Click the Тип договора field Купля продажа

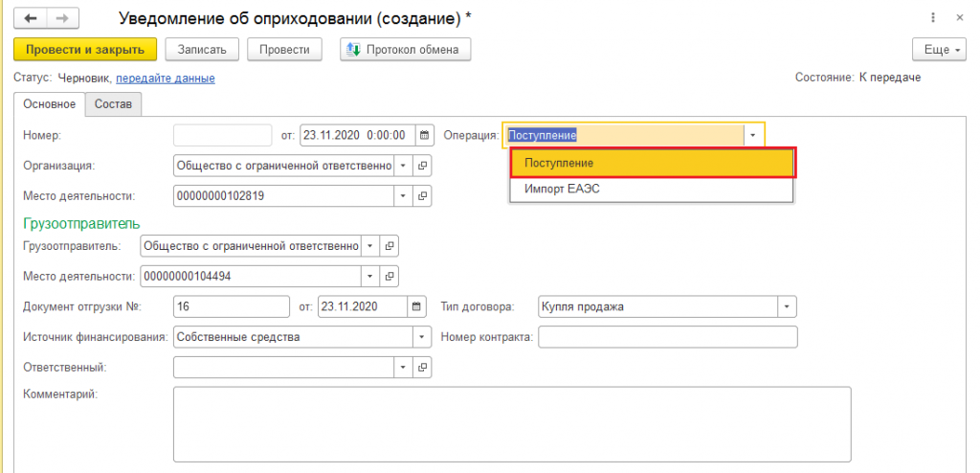coord(658,307)
